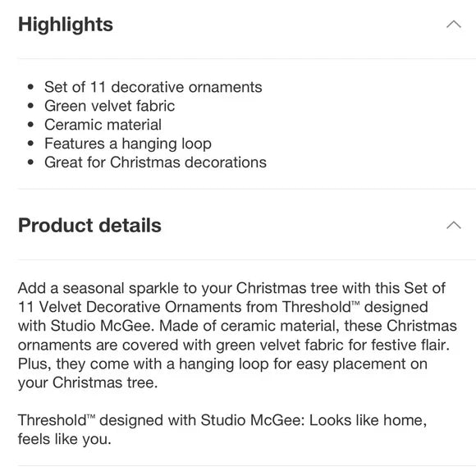This screenshot has height=476, width=476.
Task: Click the 'your Christmas tree.' closing line
Action: click(88, 382)
